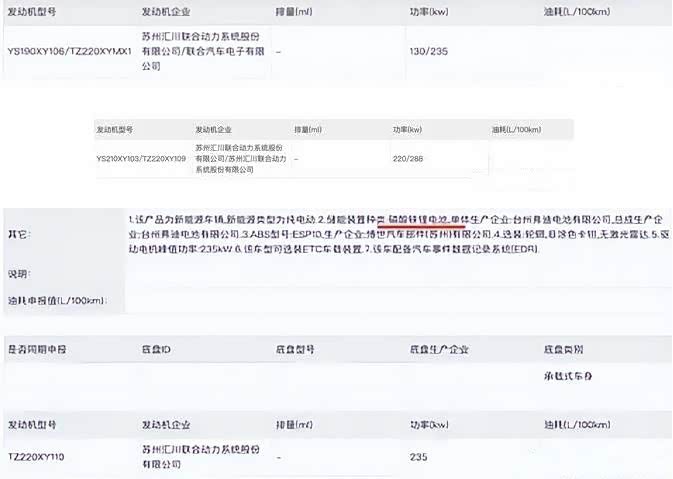This screenshot has width=673, height=479.
Task: Click the 底盘类别 column header
Action: click(x=564, y=351)
